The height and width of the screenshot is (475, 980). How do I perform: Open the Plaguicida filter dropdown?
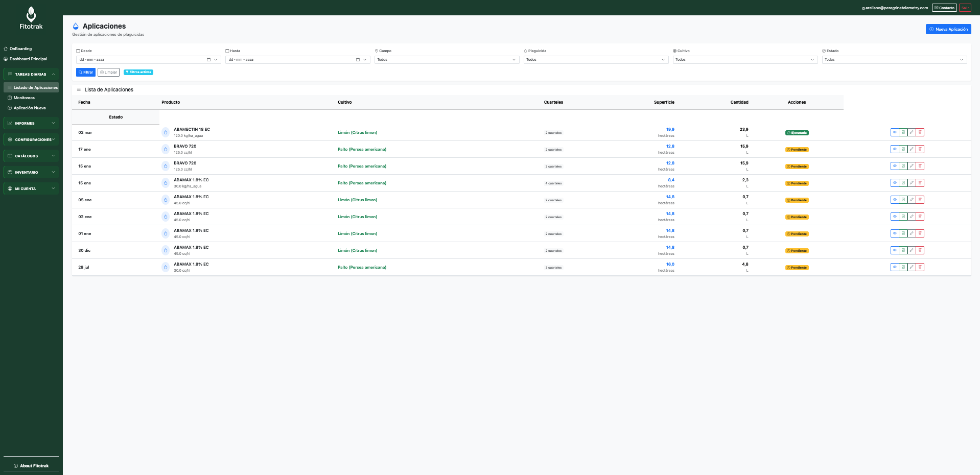[x=596, y=60]
